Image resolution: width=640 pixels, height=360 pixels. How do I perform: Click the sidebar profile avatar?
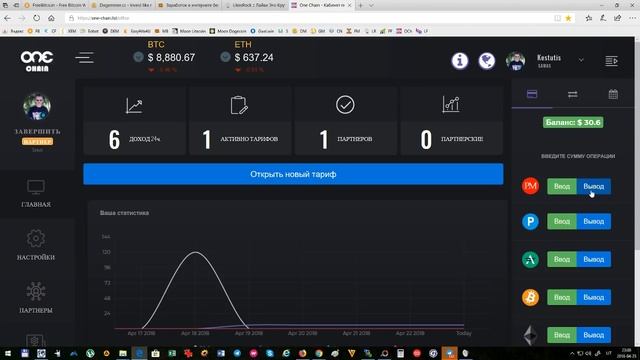37,107
